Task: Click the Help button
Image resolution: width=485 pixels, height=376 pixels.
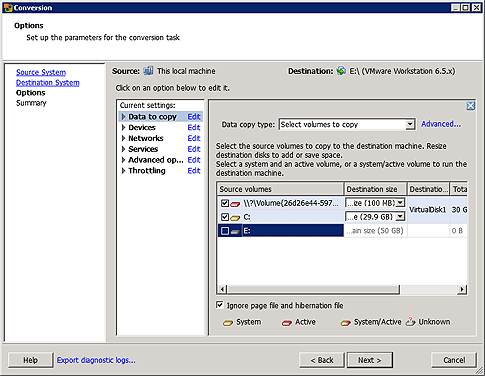Action: (x=30, y=360)
